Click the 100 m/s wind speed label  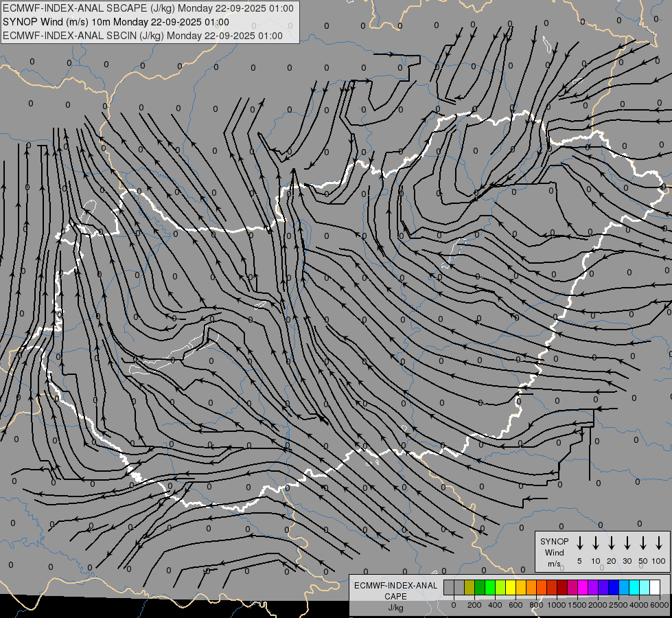tap(659, 561)
